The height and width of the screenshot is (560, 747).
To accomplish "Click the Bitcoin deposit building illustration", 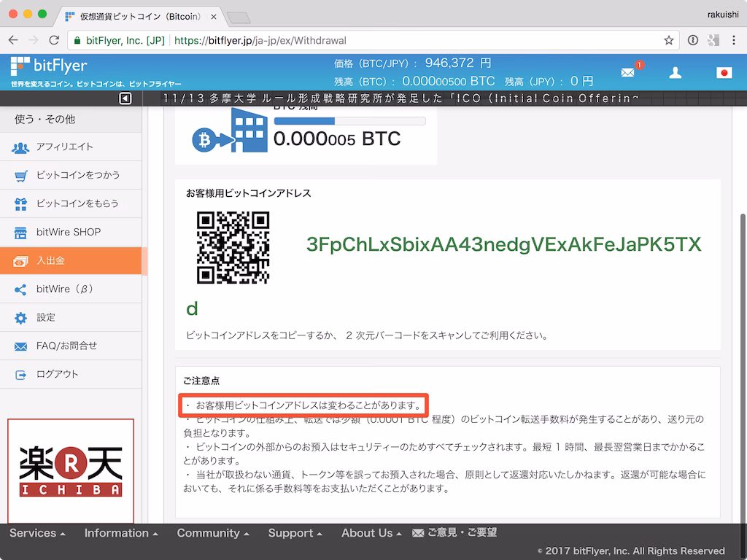I will [x=230, y=131].
